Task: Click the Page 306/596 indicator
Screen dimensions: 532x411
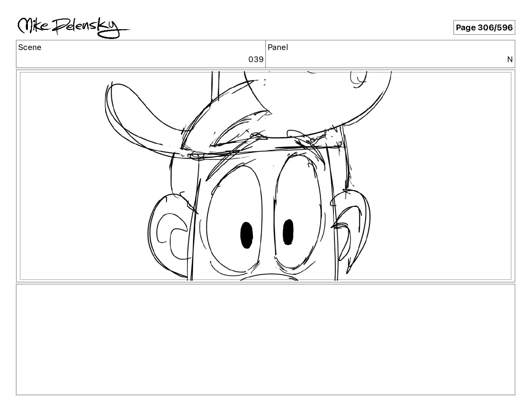Action: pos(484,28)
